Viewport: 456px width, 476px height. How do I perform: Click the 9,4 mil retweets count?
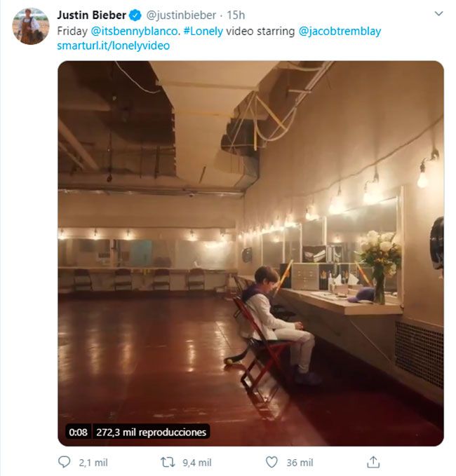(x=196, y=463)
